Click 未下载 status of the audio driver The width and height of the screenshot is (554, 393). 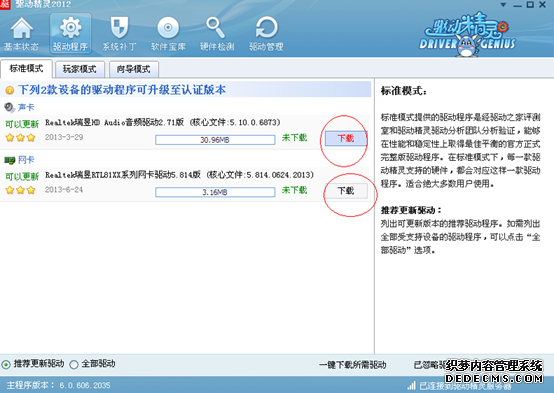pos(294,137)
